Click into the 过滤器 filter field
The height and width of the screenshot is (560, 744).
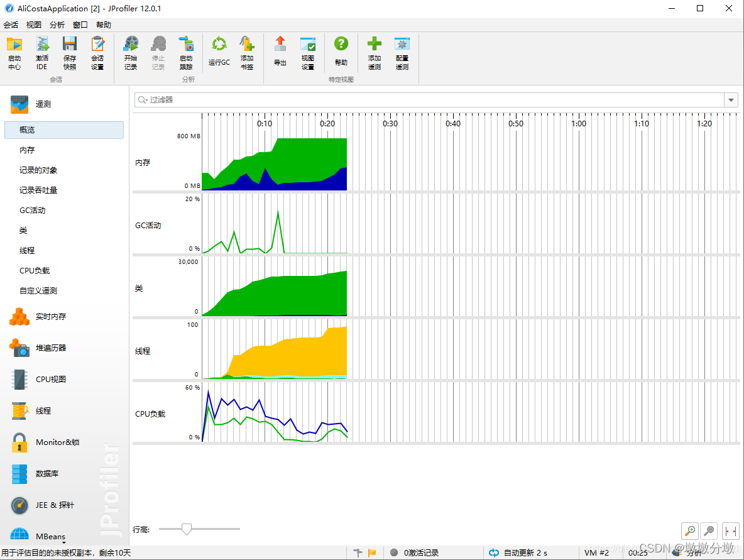[434, 100]
